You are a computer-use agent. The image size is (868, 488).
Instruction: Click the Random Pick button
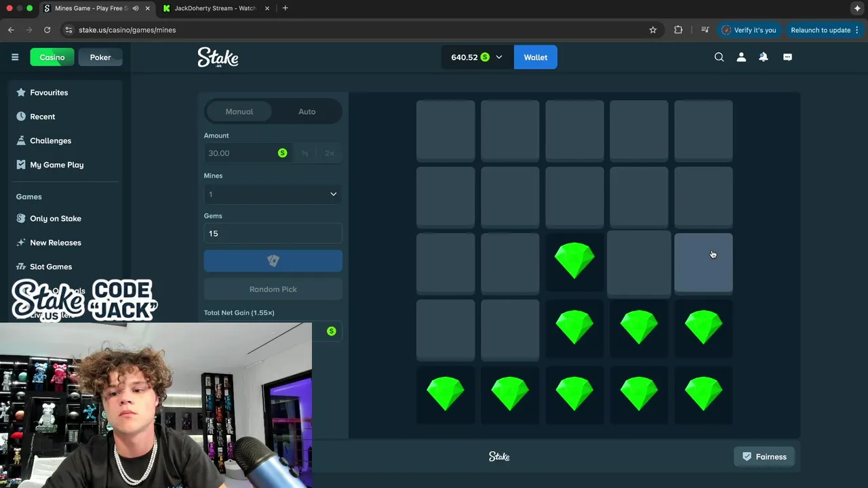(273, 289)
